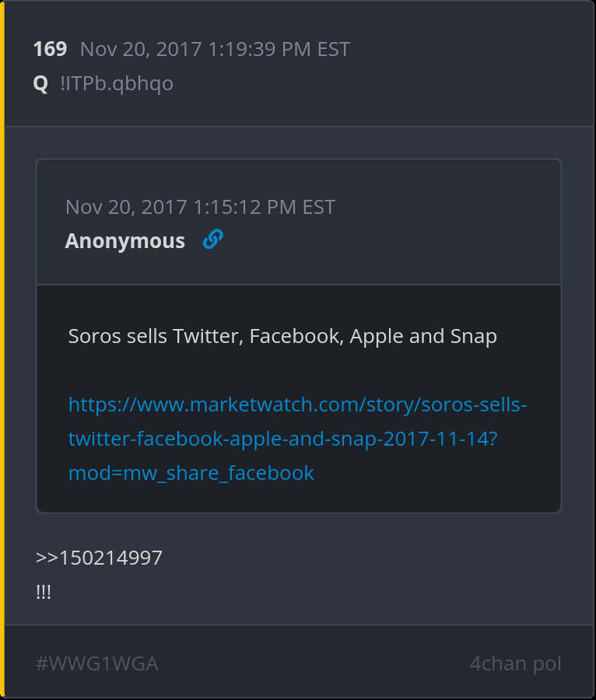
Task: Select the !ITPb.qbhqo tripcode
Action: click(117, 83)
